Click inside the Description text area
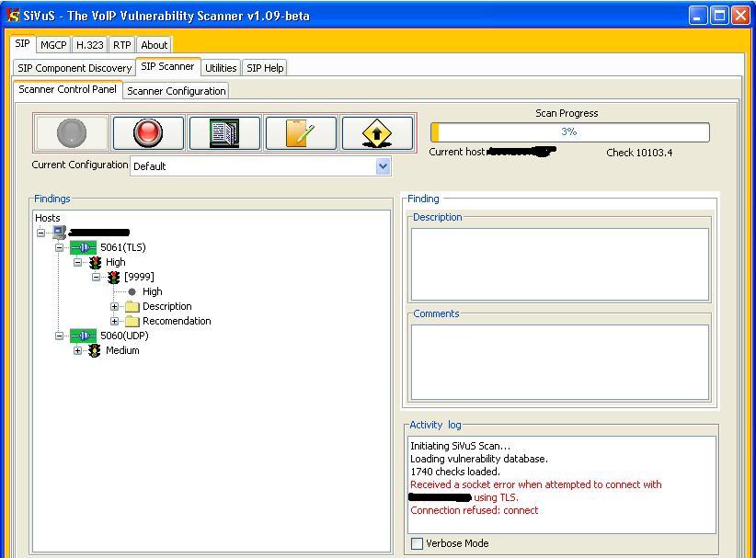This screenshot has height=558, width=756. [560, 264]
